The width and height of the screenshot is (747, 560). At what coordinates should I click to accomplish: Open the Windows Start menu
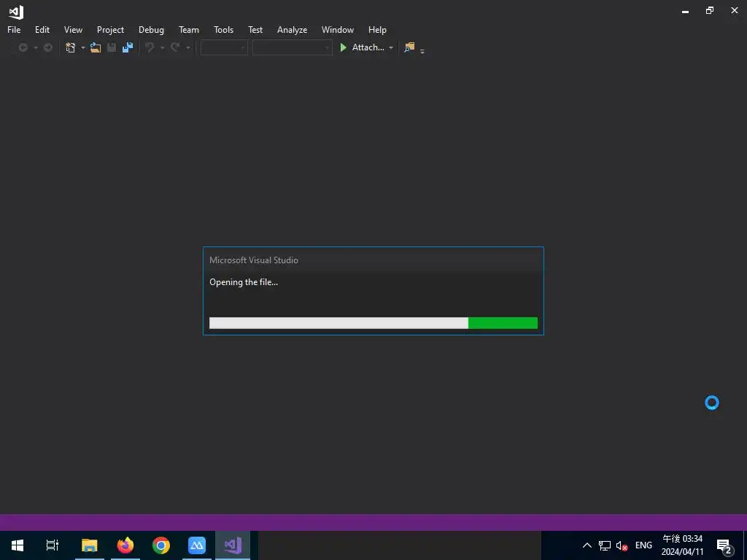coord(18,545)
